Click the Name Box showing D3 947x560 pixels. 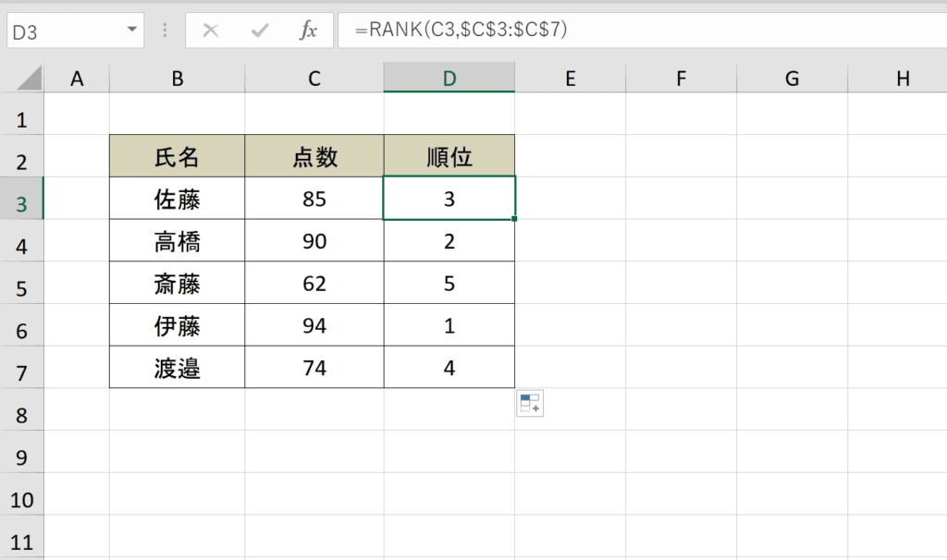point(63,30)
